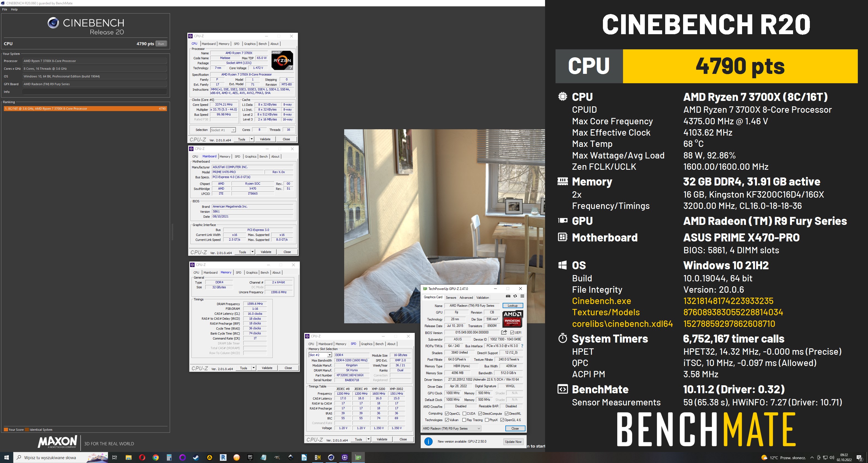The width and height of the screenshot is (868, 463).
Task: Switch to Advanced tab in GPU-Z
Action: click(466, 298)
